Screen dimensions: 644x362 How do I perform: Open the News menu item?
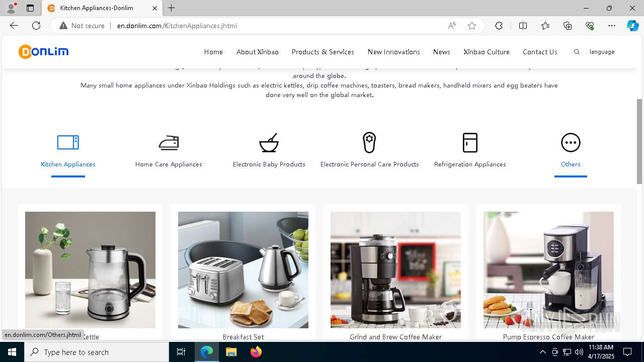coord(441,52)
